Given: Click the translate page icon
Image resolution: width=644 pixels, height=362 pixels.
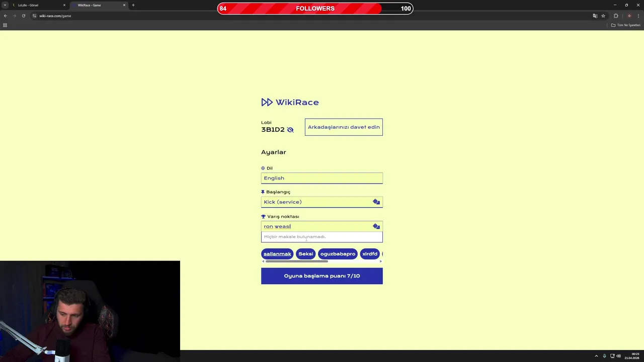Looking at the screenshot, I should coord(595,16).
